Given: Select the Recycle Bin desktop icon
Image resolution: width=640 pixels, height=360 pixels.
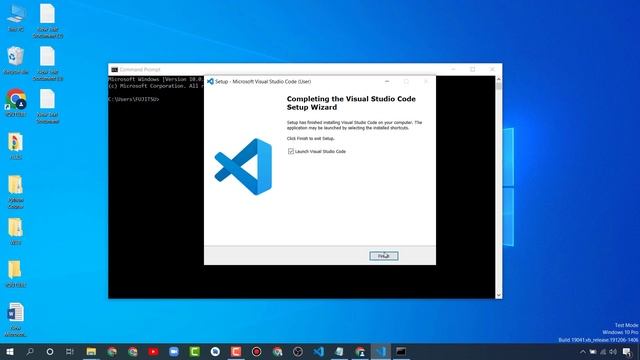Looking at the screenshot, I should pyautogui.click(x=16, y=60).
